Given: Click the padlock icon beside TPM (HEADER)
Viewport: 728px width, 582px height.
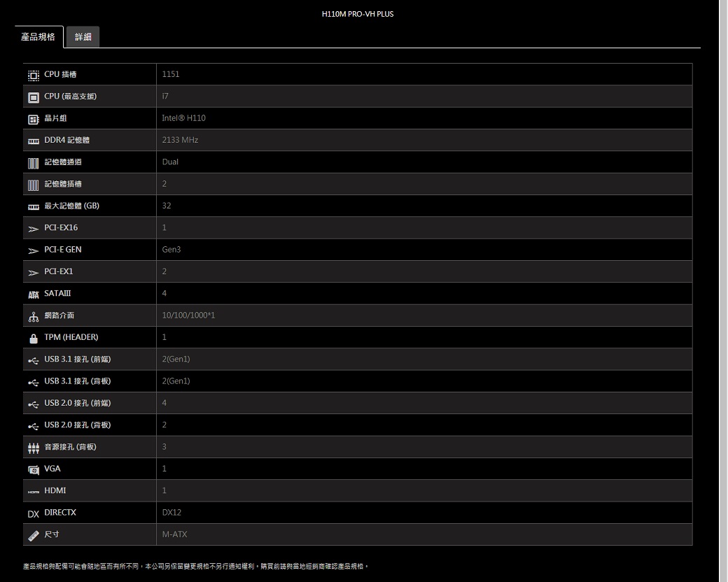Looking at the screenshot, I should 34,339.
